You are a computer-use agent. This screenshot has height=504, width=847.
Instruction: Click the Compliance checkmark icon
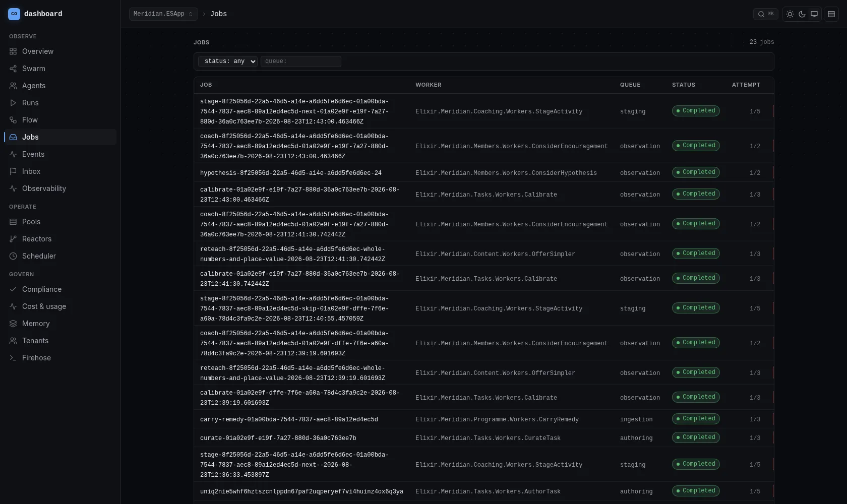click(x=13, y=289)
